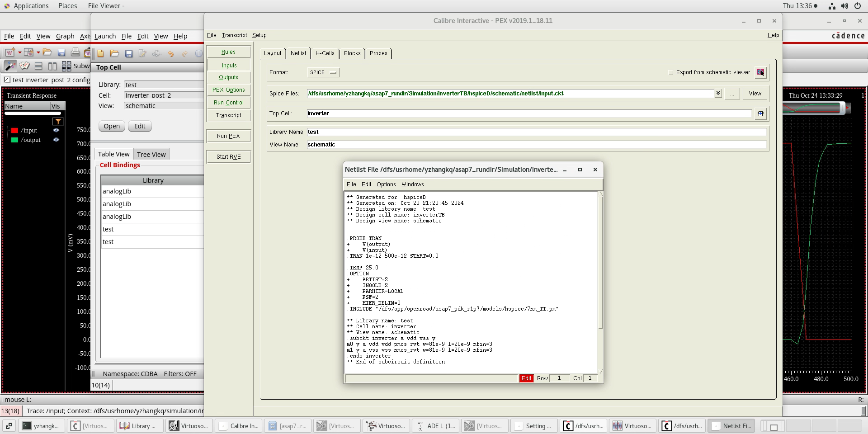Switch to the Layout tab
This screenshot has width=868, height=434.
[x=273, y=53]
